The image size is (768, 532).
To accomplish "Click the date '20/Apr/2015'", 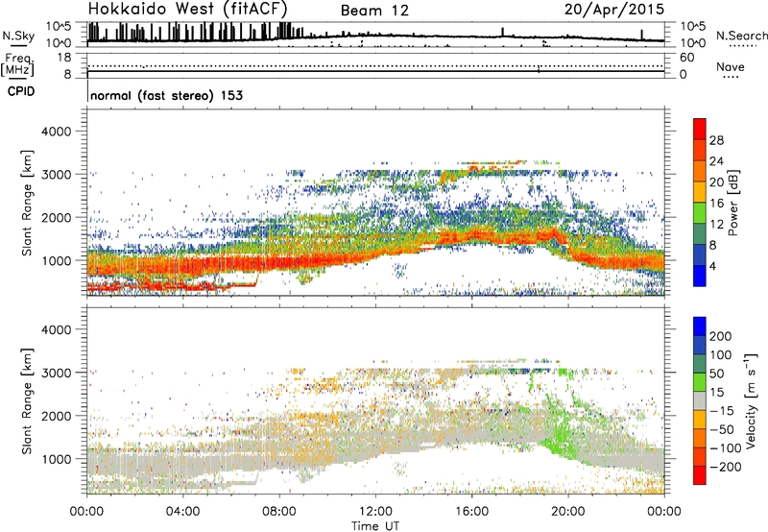I will 614,9.
